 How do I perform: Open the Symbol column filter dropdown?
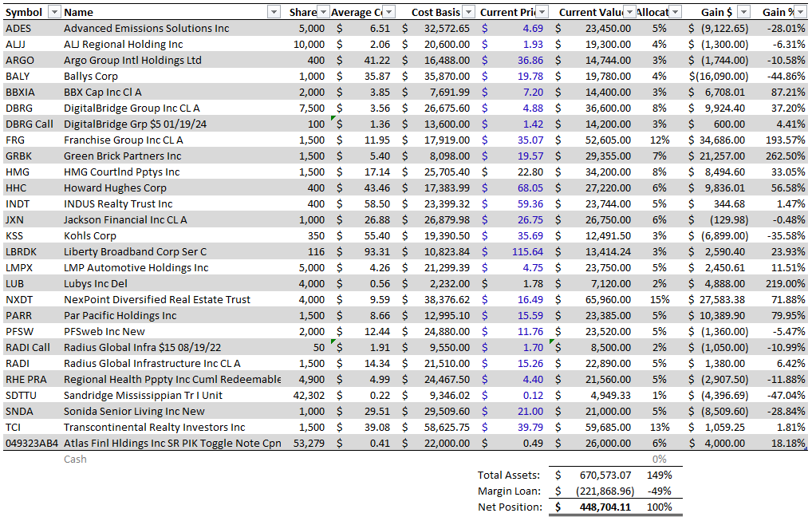click(54, 12)
